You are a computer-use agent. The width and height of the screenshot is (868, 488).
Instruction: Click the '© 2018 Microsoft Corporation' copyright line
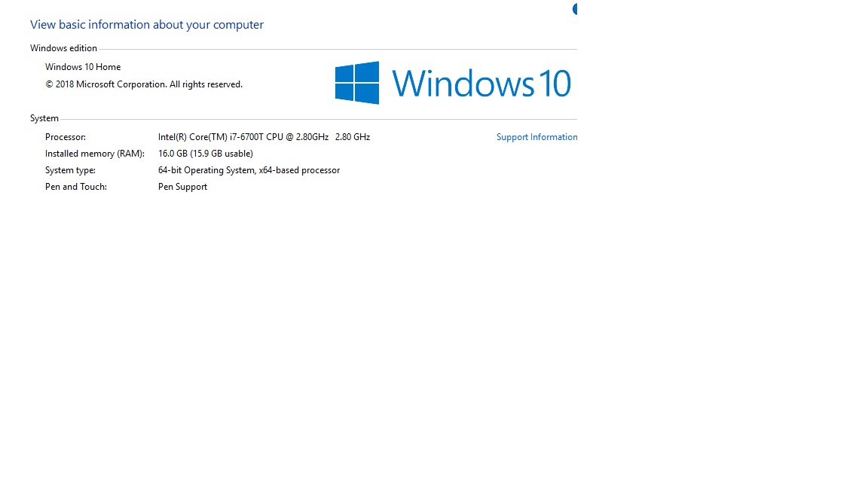(143, 84)
